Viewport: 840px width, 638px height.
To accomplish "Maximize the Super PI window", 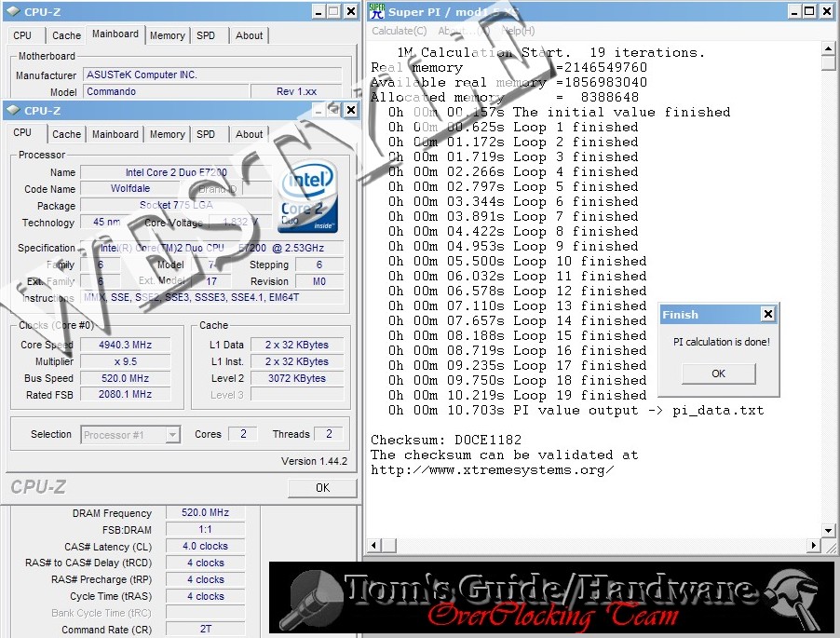I will click(810, 11).
